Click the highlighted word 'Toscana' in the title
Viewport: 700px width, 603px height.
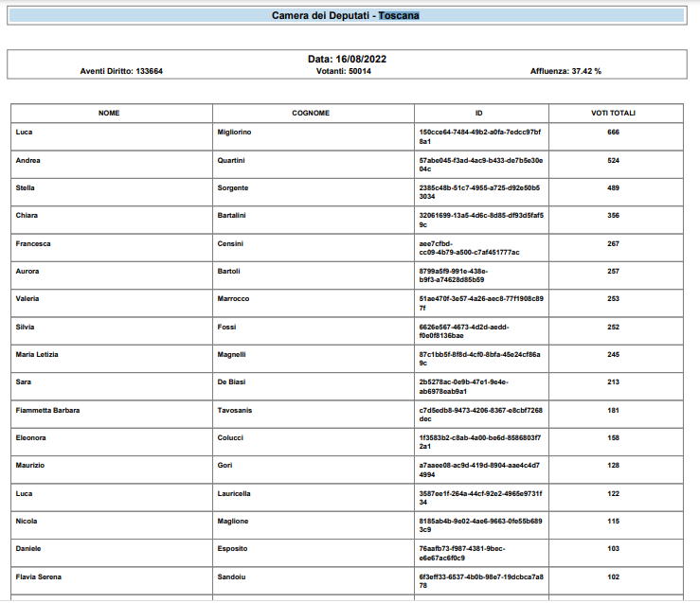(399, 16)
